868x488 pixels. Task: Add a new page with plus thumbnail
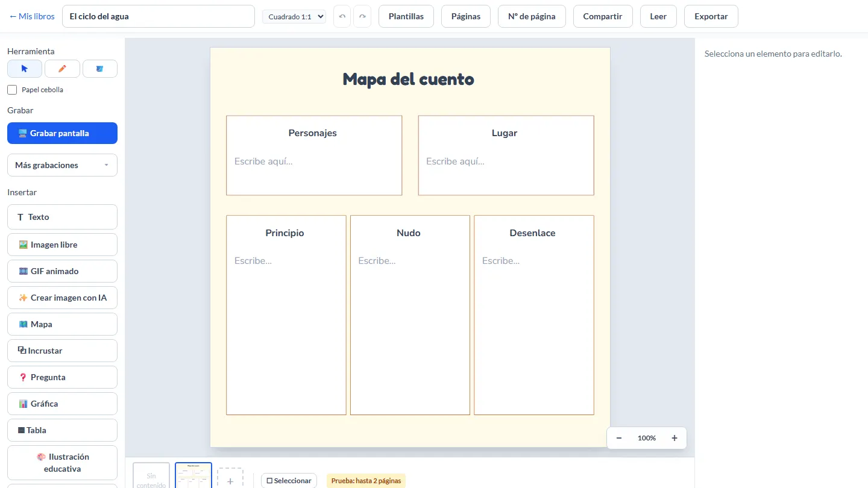230,478
